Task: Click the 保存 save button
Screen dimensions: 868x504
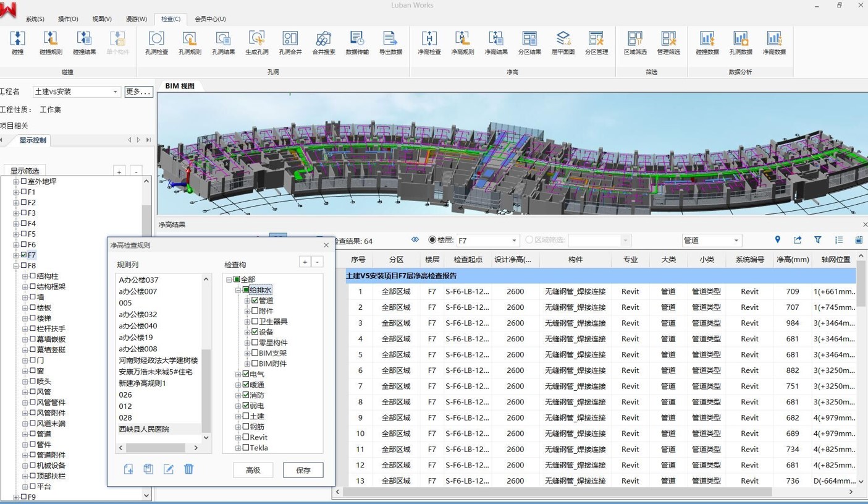Action: [303, 470]
